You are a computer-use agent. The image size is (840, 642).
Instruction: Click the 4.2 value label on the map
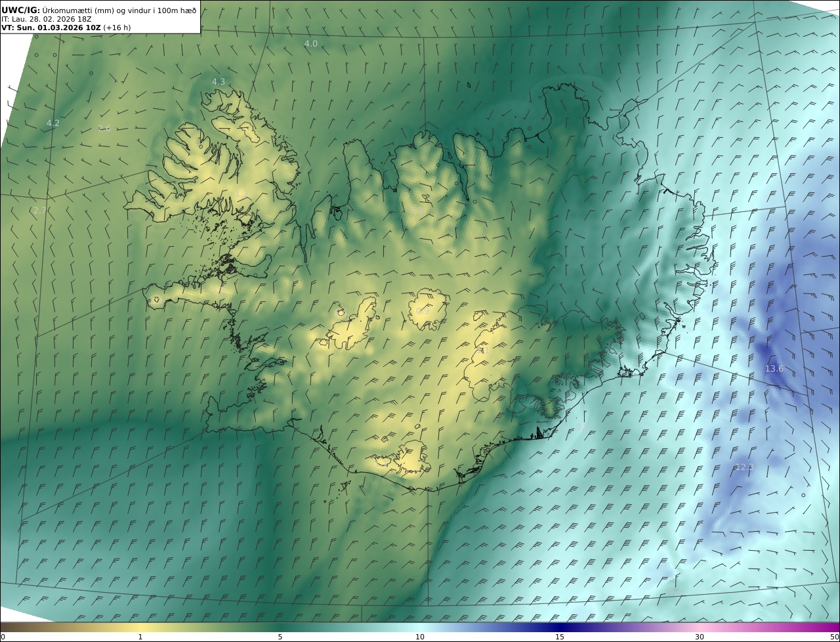(x=52, y=123)
